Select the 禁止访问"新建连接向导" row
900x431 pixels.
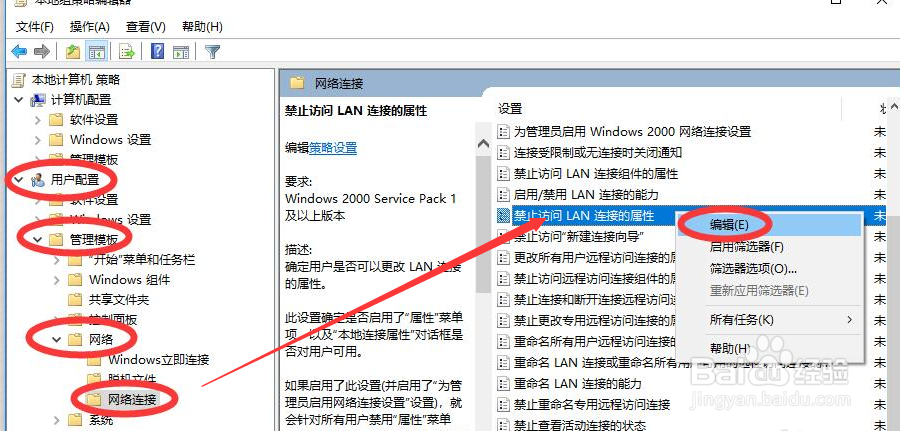click(x=578, y=236)
